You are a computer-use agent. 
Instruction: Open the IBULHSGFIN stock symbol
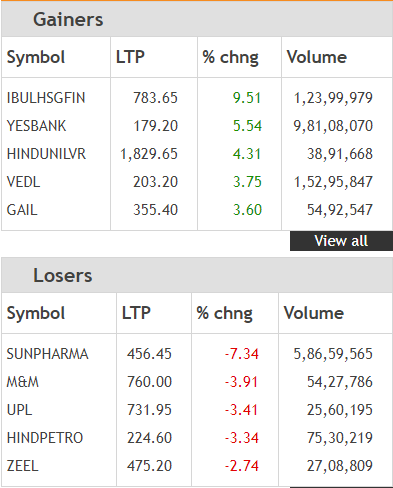click(46, 98)
